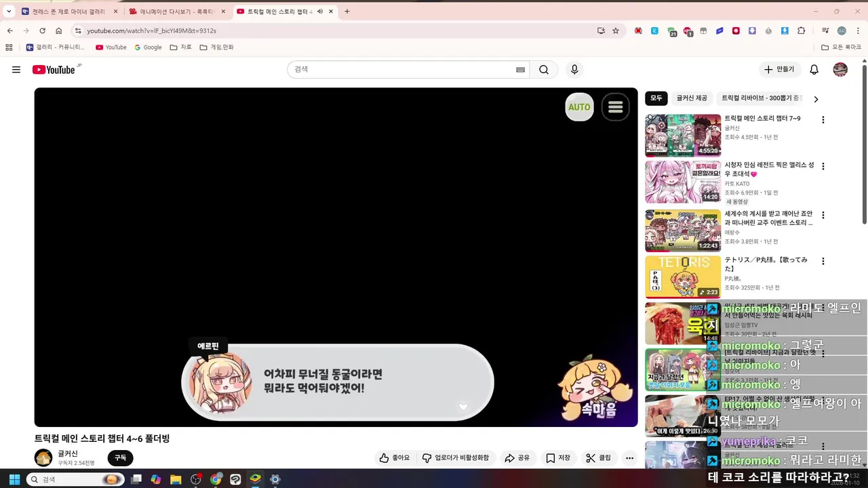This screenshot has width=868, height=488.
Task: Save the video with 저장
Action: pos(558,458)
